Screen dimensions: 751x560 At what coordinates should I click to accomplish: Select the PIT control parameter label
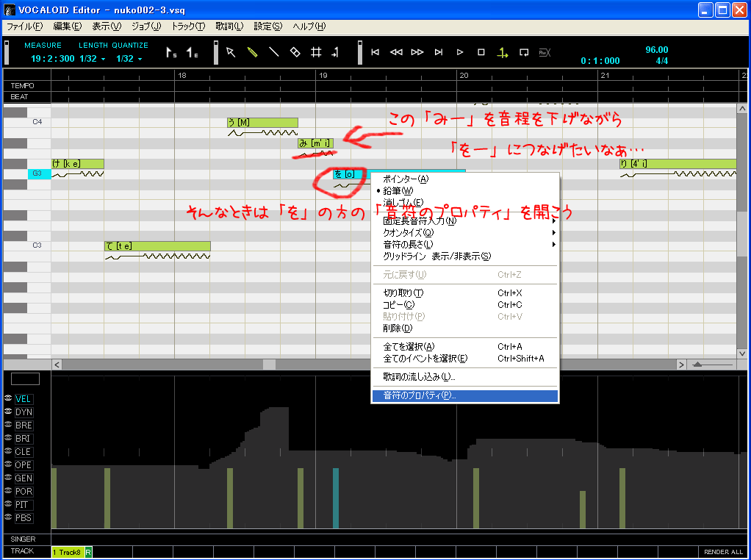click(24, 505)
